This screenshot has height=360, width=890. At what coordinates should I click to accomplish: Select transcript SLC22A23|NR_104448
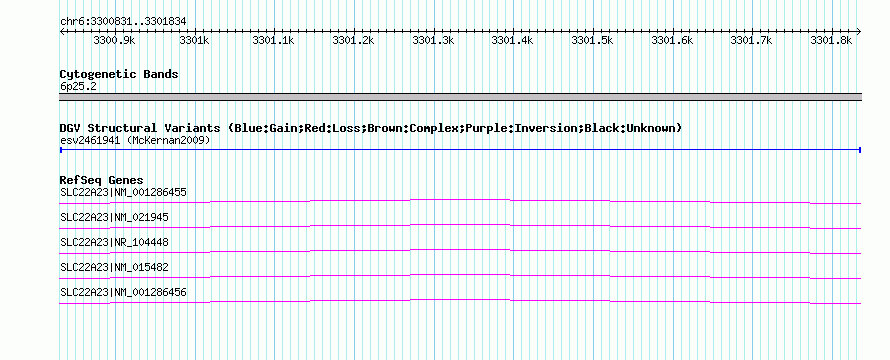(x=114, y=242)
